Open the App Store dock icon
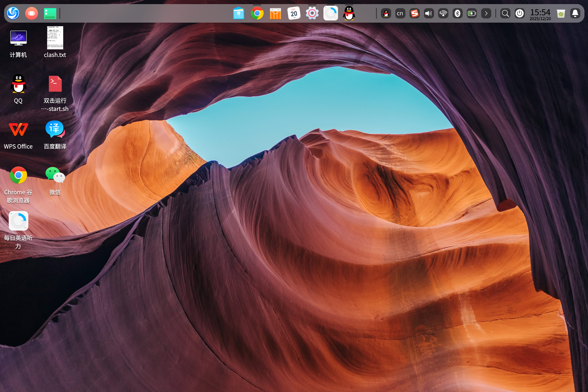Viewport: 588px width, 392px height. pyautogui.click(x=275, y=13)
